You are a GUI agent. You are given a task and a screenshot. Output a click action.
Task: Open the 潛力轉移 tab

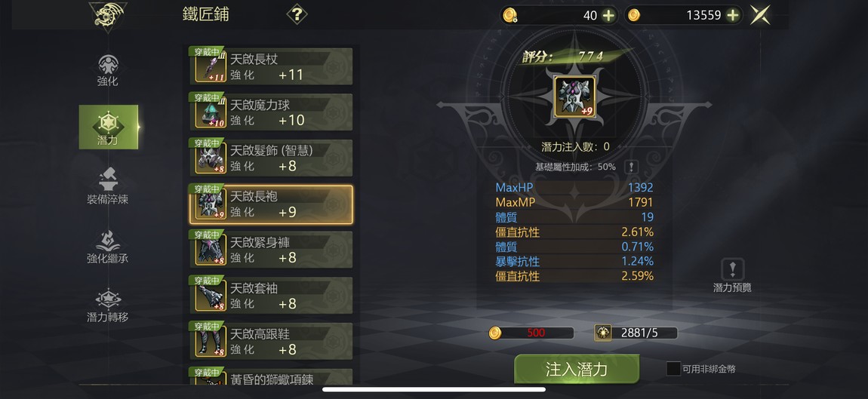pos(108,306)
